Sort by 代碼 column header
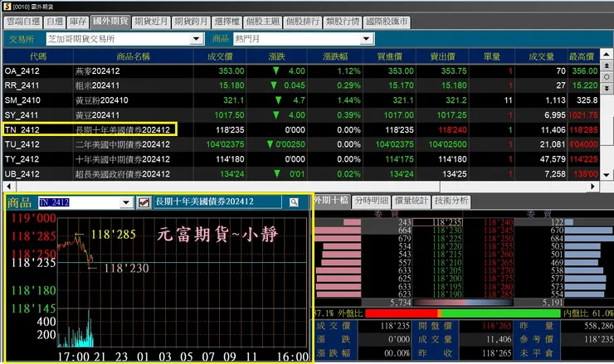The height and width of the screenshot is (364, 614). tap(38, 56)
